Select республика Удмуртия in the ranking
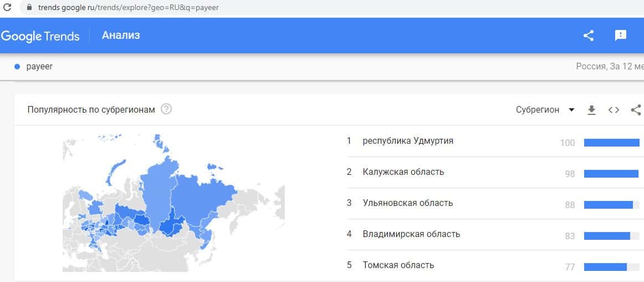The width and height of the screenshot is (644, 282). (407, 141)
